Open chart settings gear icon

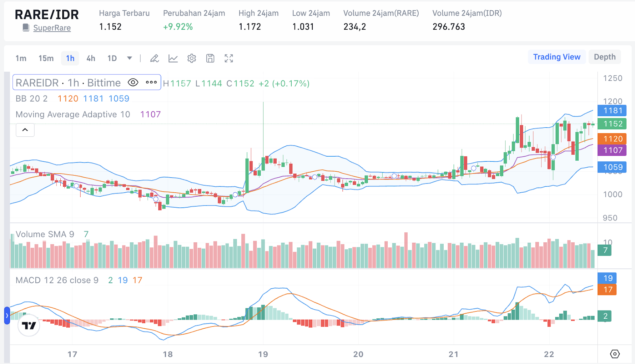(192, 59)
